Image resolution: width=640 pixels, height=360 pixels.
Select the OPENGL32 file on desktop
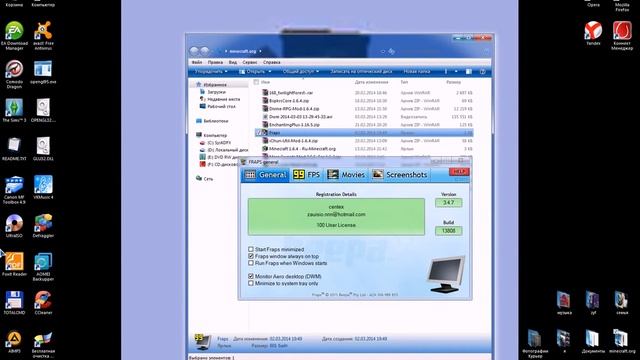[43, 111]
